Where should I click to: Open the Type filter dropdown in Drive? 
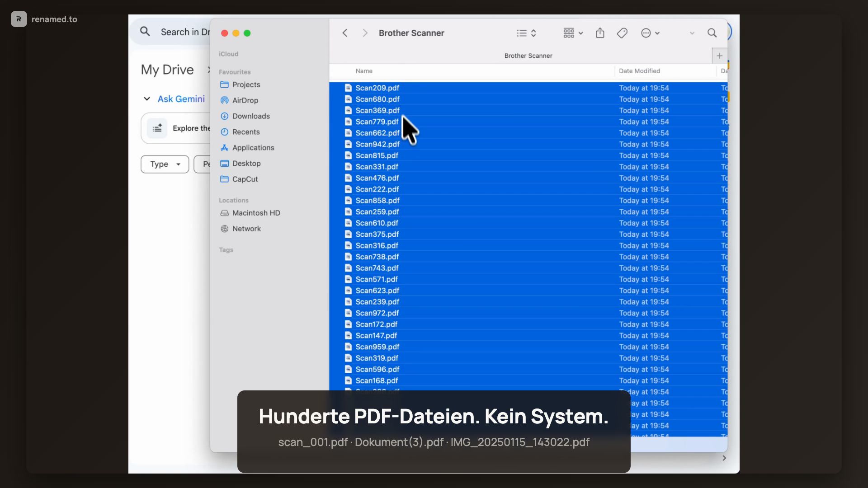tap(165, 164)
